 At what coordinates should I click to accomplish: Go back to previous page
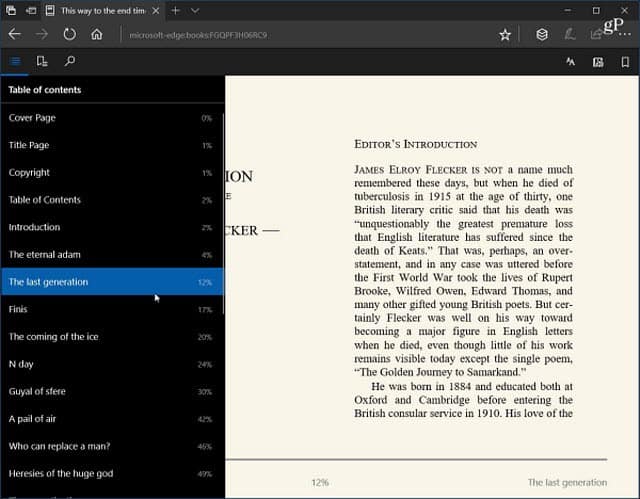(x=15, y=34)
